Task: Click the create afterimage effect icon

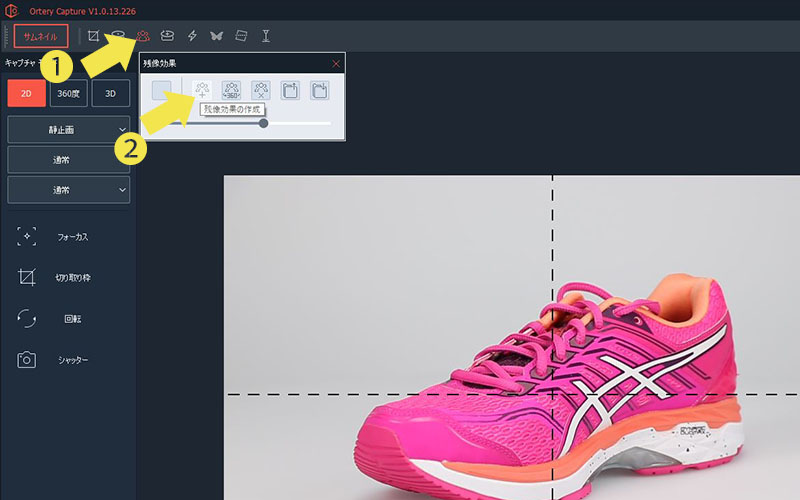Action: point(202,91)
